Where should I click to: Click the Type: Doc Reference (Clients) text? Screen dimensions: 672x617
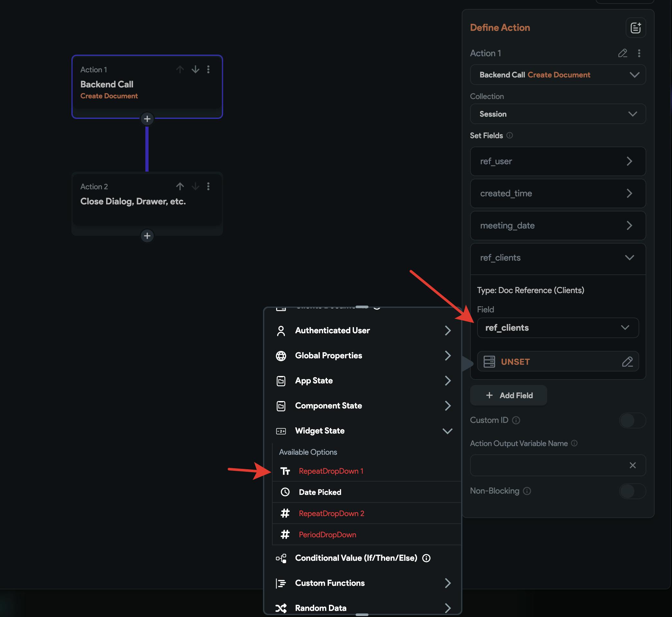click(x=531, y=290)
